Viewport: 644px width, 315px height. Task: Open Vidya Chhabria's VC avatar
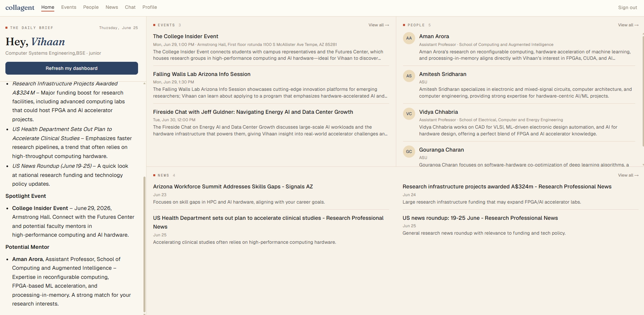pos(409,114)
